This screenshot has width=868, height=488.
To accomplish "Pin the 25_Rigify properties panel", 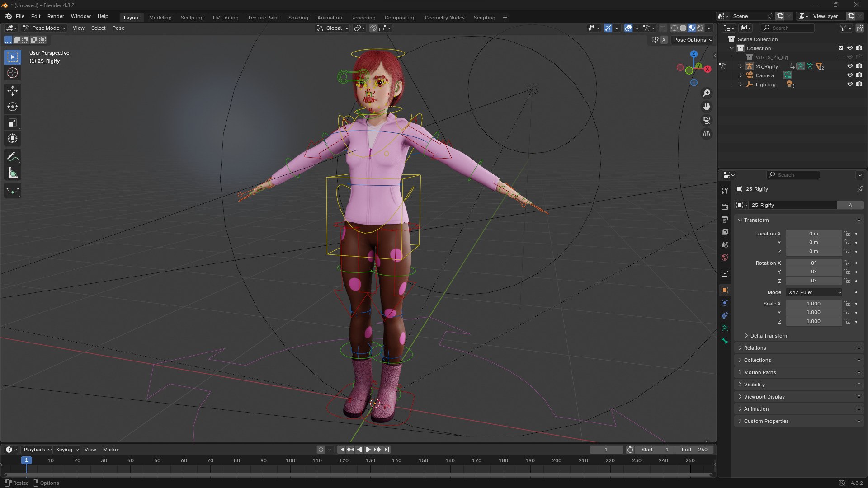I will pos(860,189).
